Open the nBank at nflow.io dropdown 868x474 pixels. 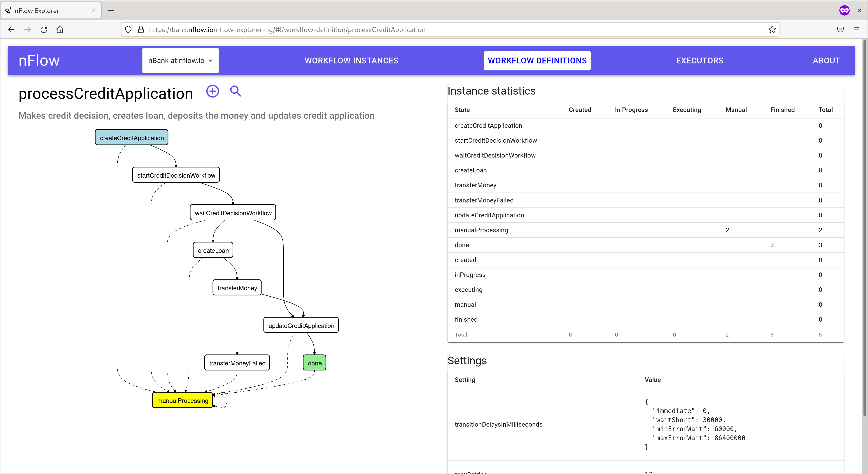pyautogui.click(x=180, y=61)
